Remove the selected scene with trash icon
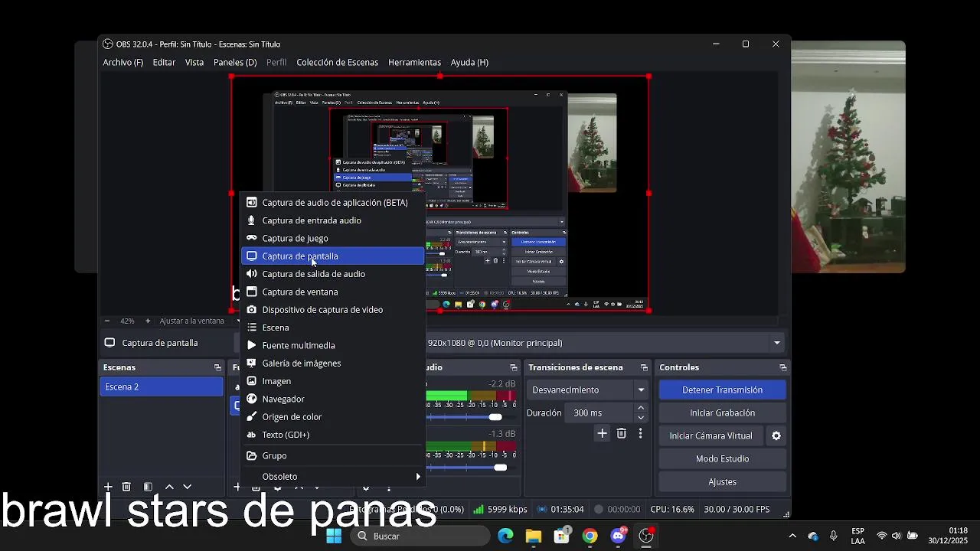Screen dimensions: 980x551 (126, 487)
